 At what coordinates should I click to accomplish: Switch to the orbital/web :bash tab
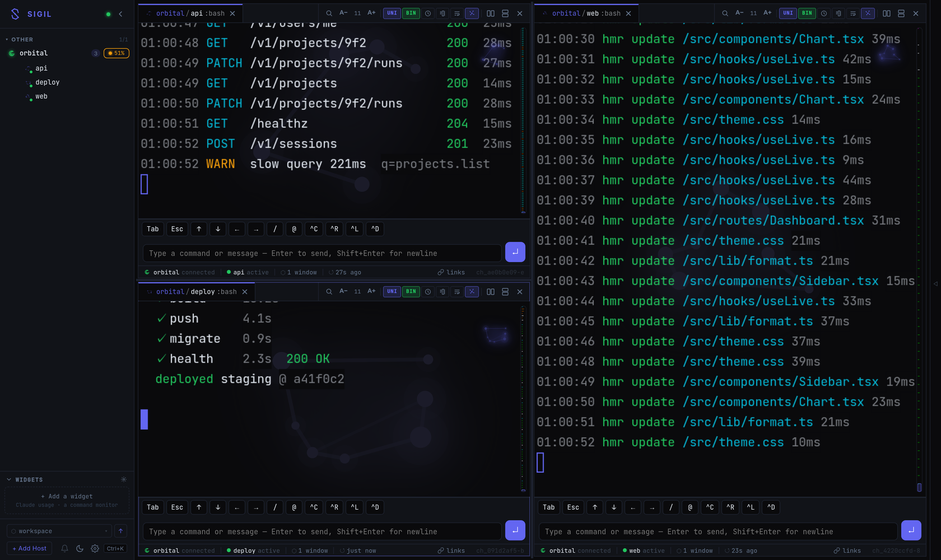(x=586, y=13)
